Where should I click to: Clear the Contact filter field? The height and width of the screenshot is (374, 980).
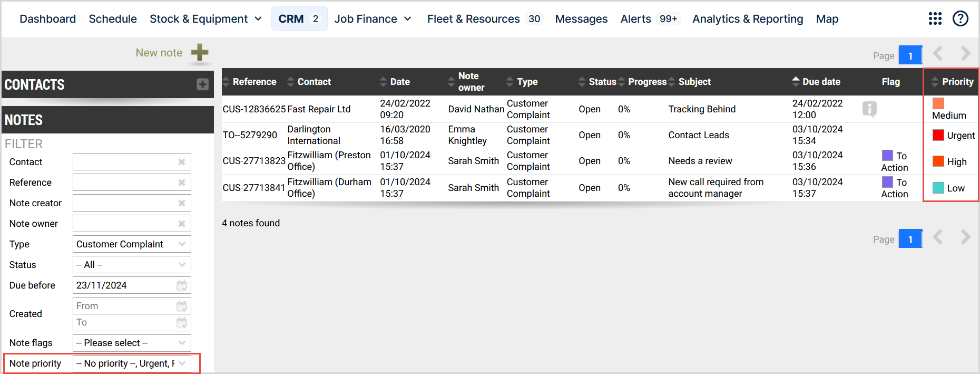pyautogui.click(x=182, y=162)
